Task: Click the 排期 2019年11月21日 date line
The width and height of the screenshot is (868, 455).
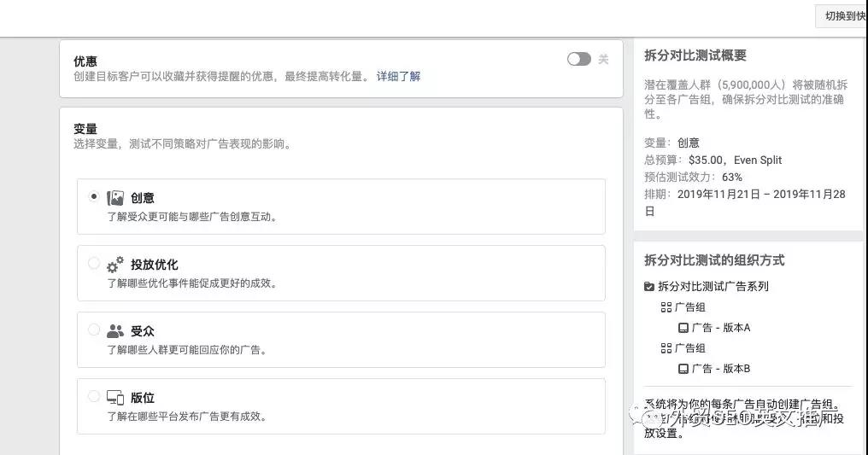Action: point(745,202)
